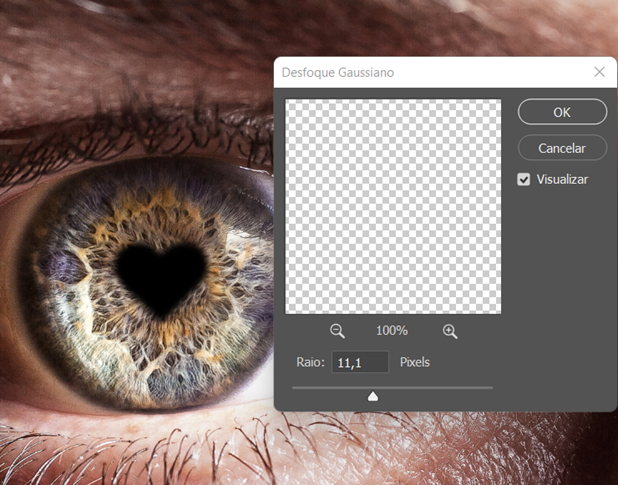The height and width of the screenshot is (485, 618).
Task: Toggle the Visualizar preview checkbox
Action: coord(523,180)
